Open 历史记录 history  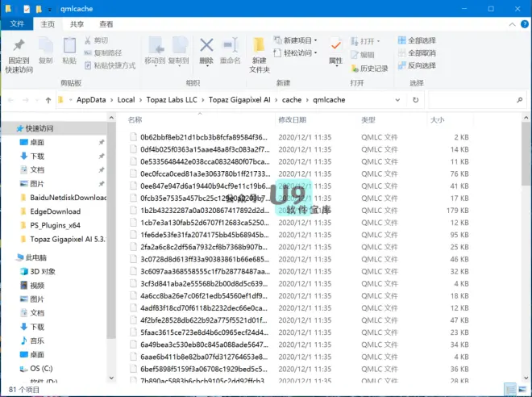(x=369, y=69)
